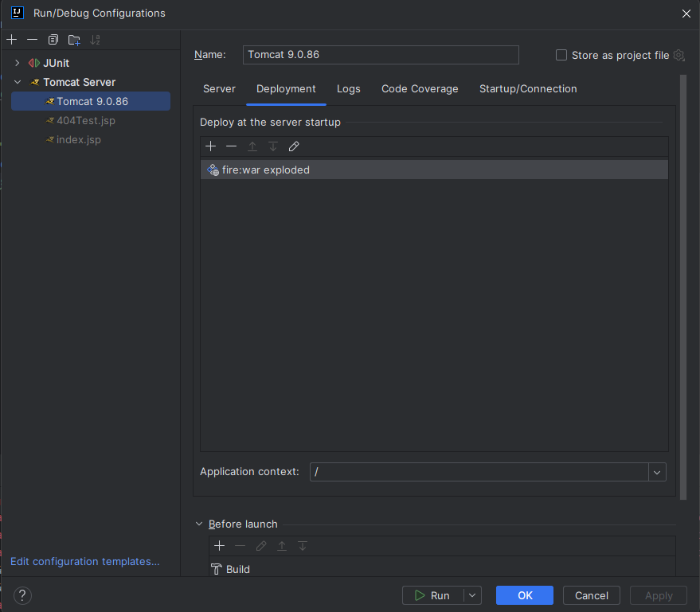Click the JUnit category icon

click(x=34, y=63)
